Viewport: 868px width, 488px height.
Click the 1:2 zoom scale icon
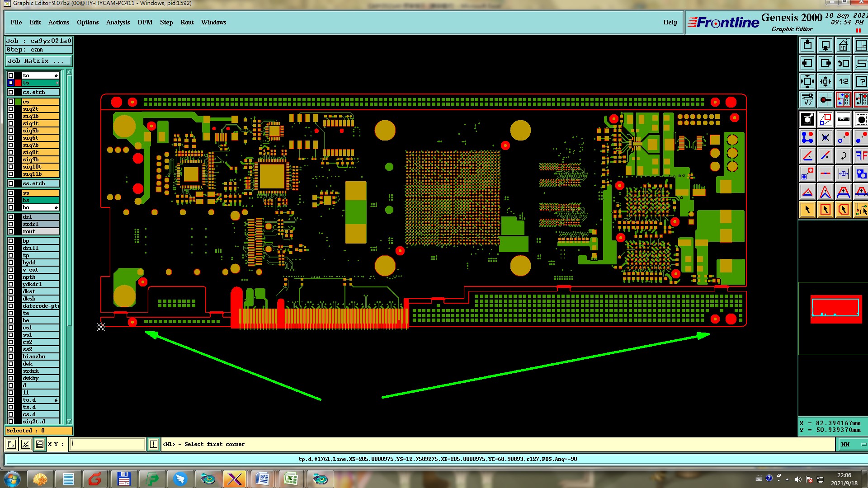coord(843,82)
